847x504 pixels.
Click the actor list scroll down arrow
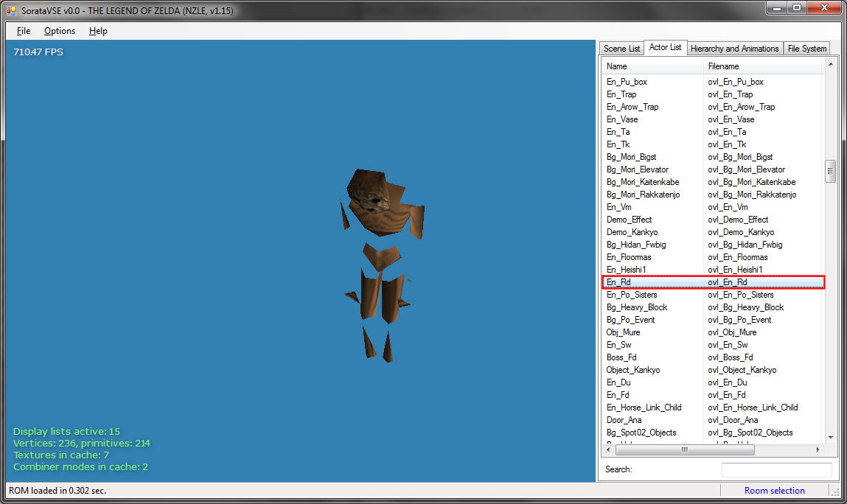(830, 438)
